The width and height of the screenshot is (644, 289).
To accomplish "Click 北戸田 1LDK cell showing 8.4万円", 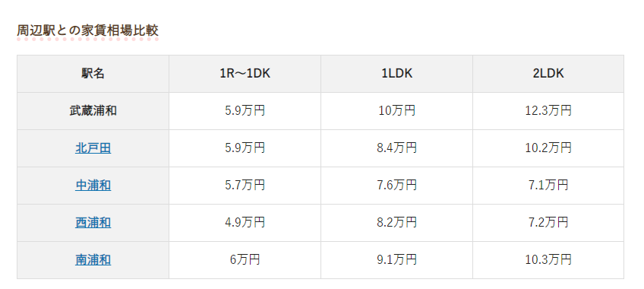I will pos(396,148).
